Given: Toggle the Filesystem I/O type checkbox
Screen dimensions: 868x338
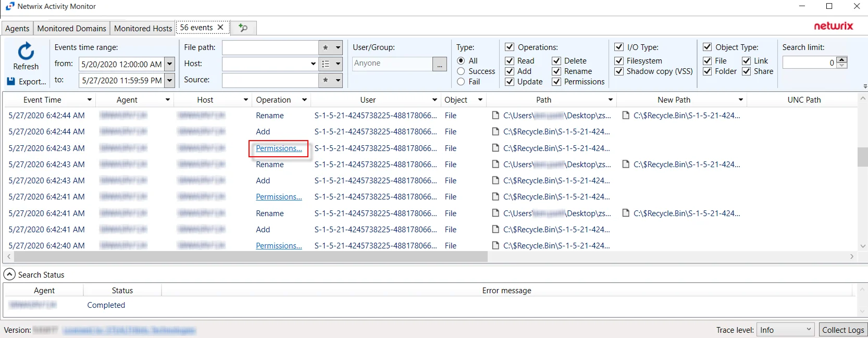Looking at the screenshot, I should click(x=619, y=61).
